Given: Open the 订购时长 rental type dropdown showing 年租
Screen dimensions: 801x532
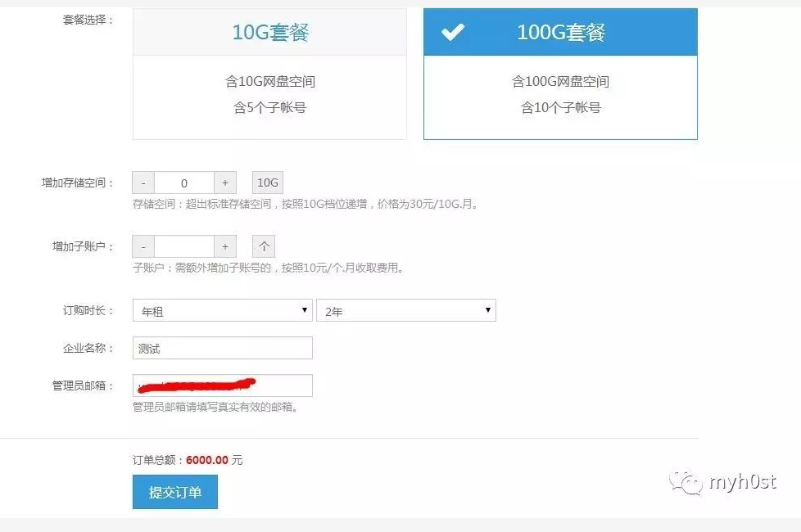Looking at the screenshot, I should pyautogui.click(x=221, y=309).
